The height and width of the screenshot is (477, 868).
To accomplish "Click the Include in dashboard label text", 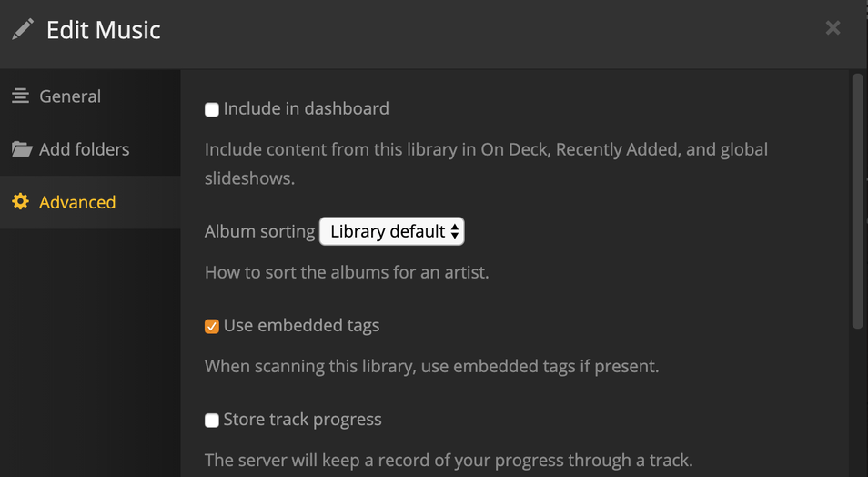I will coord(306,108).
